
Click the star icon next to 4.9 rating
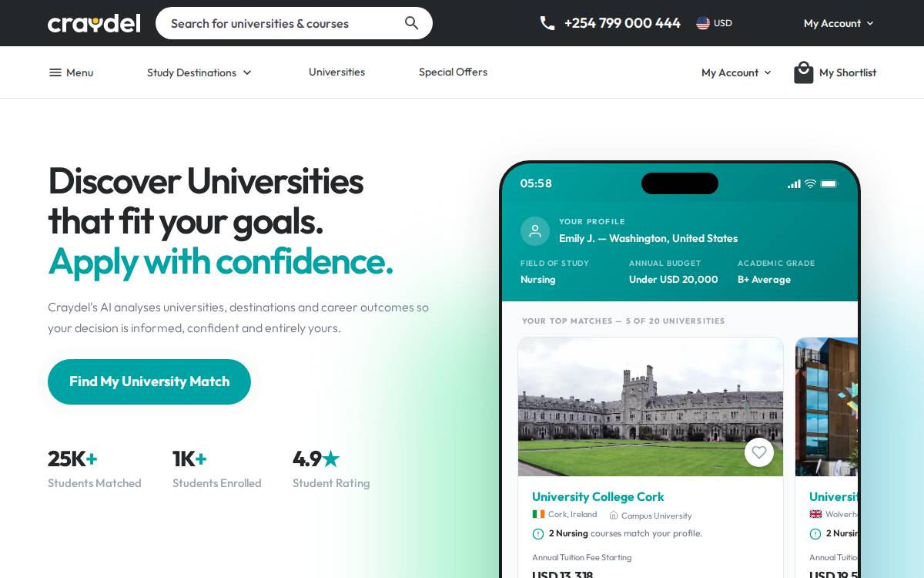(x=330, y=459)
